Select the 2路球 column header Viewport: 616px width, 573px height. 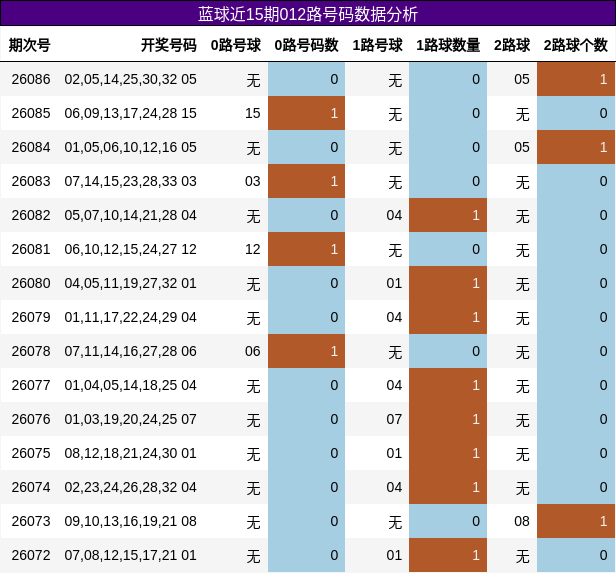click(x=512, y=45)
